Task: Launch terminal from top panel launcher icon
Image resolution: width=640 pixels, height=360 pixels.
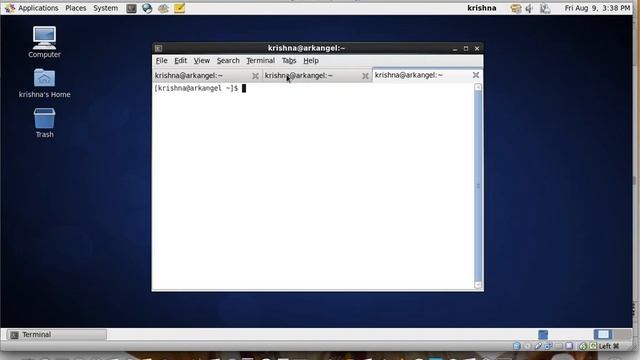Action: pos(131,8)
